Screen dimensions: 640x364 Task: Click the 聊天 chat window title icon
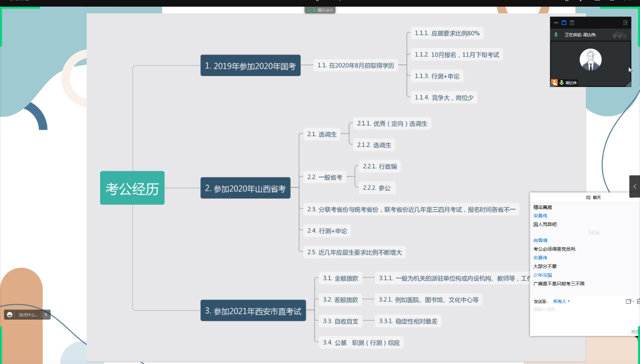point(588,198)
